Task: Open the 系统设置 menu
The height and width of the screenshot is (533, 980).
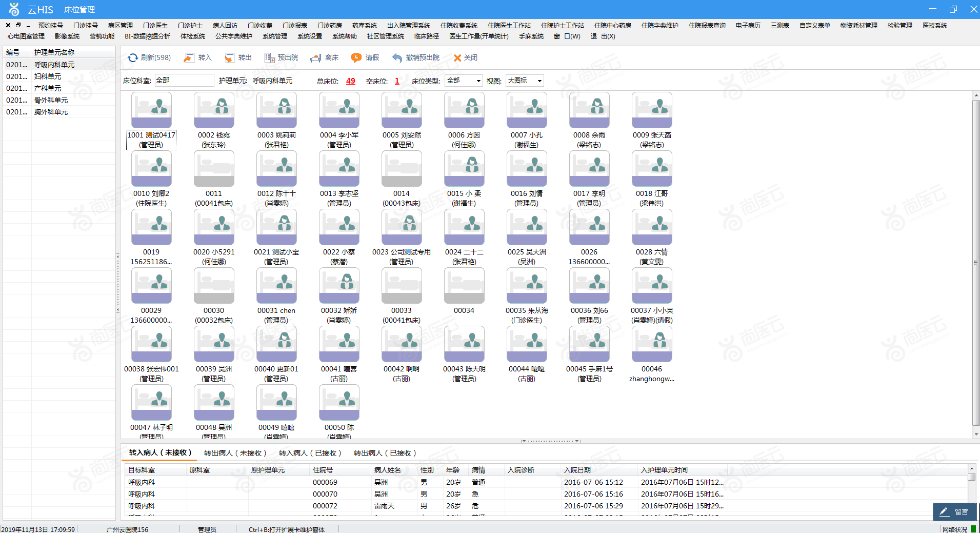Action: coord(310,36)
